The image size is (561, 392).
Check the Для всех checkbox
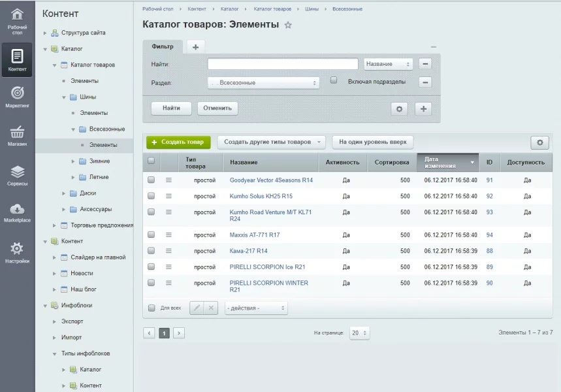tap(152, 308)
